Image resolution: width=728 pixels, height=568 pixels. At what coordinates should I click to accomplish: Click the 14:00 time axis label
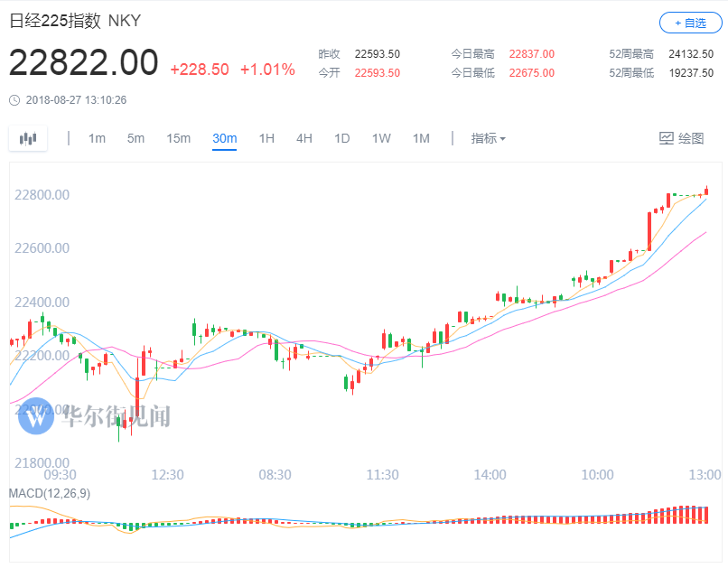490,475
